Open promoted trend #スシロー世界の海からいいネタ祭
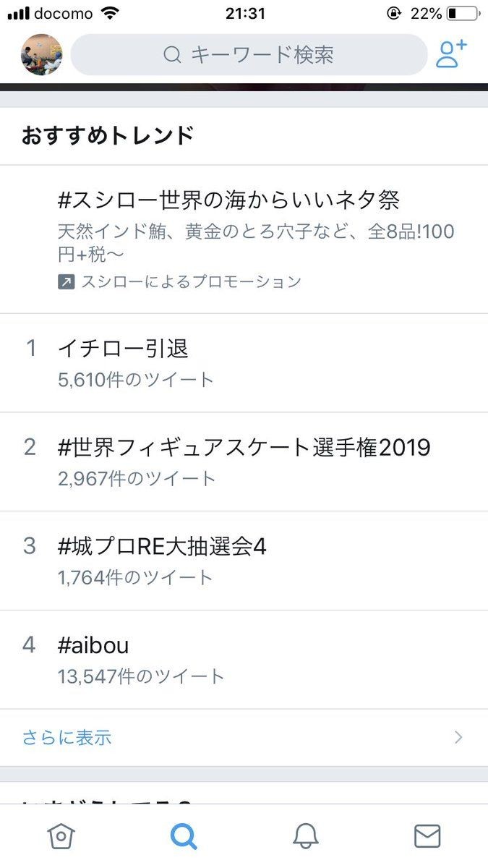The height and width of the screenshot is (868, 488). click(228, 199)
